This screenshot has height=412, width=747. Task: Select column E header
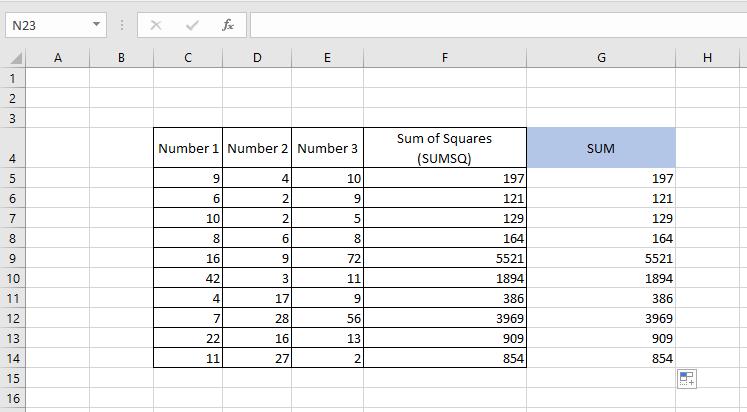pos(327,58)
